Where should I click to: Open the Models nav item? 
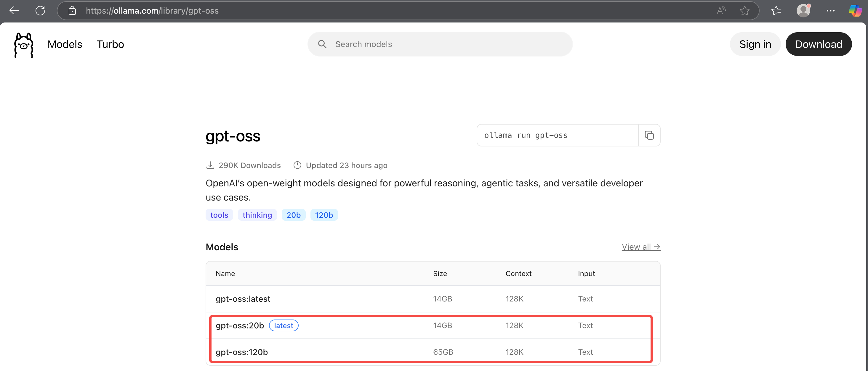65,44
